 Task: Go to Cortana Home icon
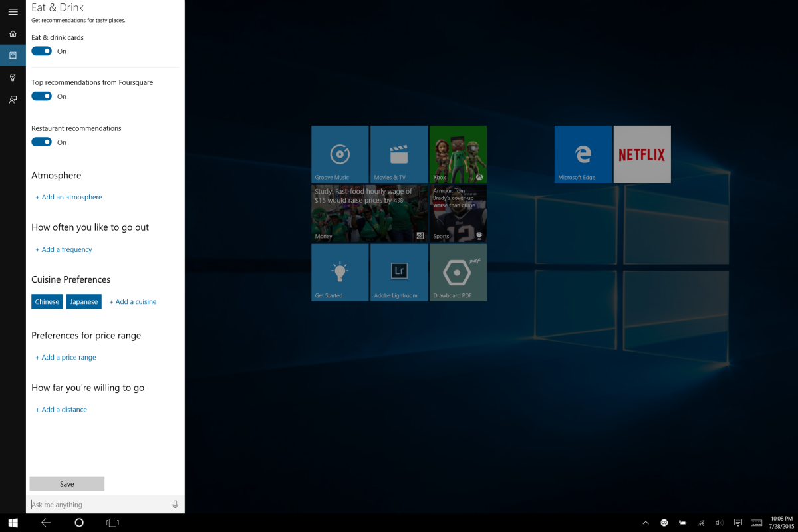[x=13, y=33]
